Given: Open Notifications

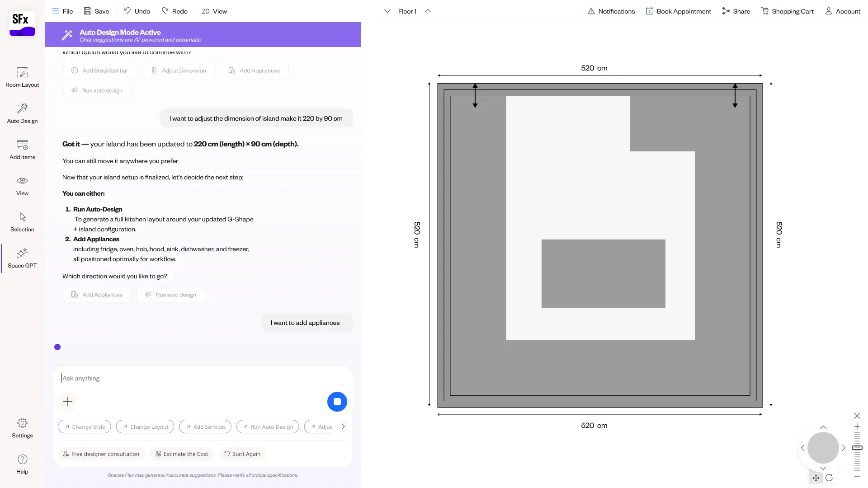Looking at the screenshot, I should 611,11.
